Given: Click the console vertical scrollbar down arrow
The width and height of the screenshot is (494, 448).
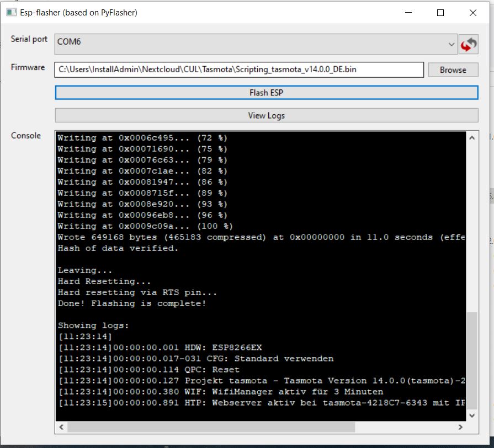Looking at the screenshot, I should (472, 415).
